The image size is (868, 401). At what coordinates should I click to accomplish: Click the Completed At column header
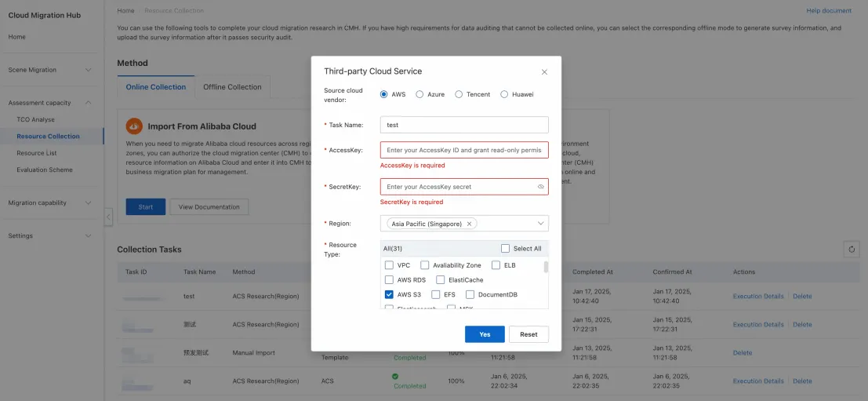tap(592, 272)
